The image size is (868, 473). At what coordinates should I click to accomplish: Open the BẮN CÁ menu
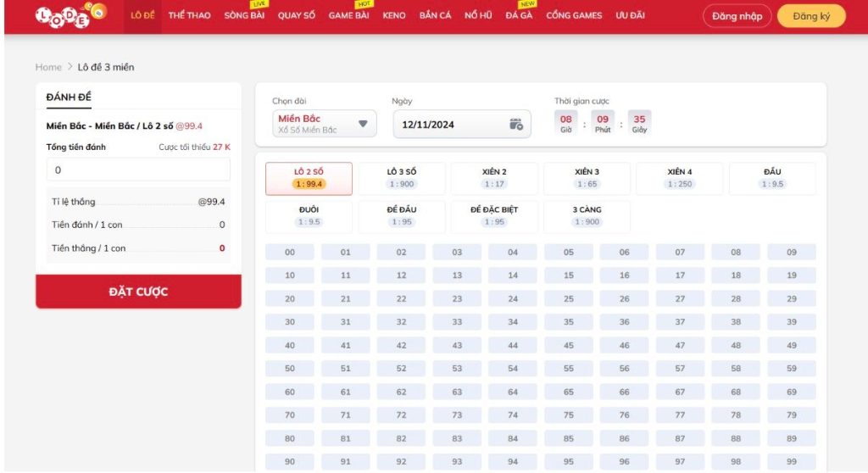click(x=435, y=15)
